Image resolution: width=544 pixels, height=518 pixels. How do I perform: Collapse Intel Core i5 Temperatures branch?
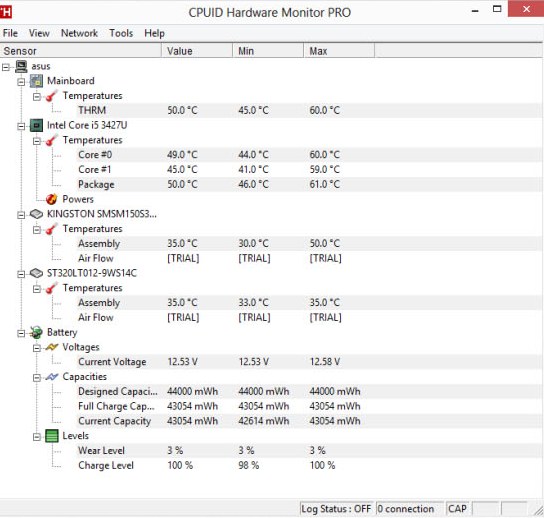click(x=37, y=141)
